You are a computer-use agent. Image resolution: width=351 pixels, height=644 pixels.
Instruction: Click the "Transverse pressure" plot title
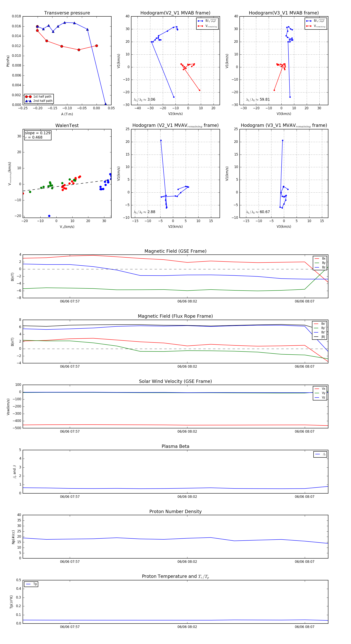[x=67, y=13]
